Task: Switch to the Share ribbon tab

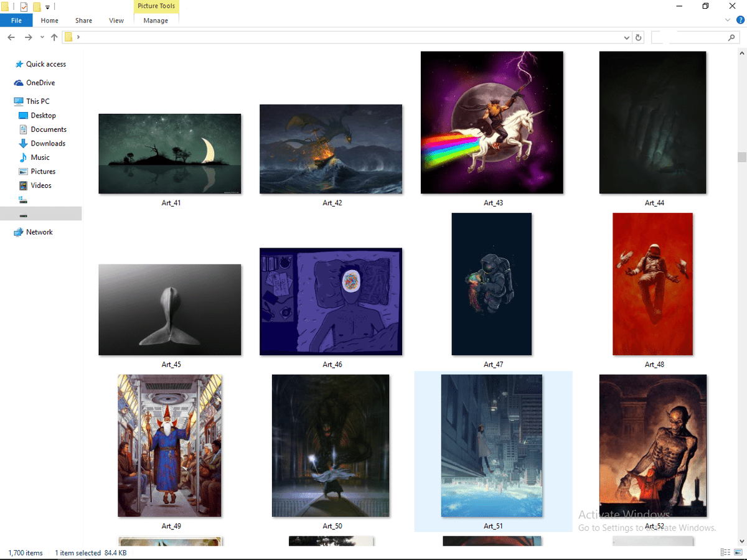Action: click(x=83, y=21)
